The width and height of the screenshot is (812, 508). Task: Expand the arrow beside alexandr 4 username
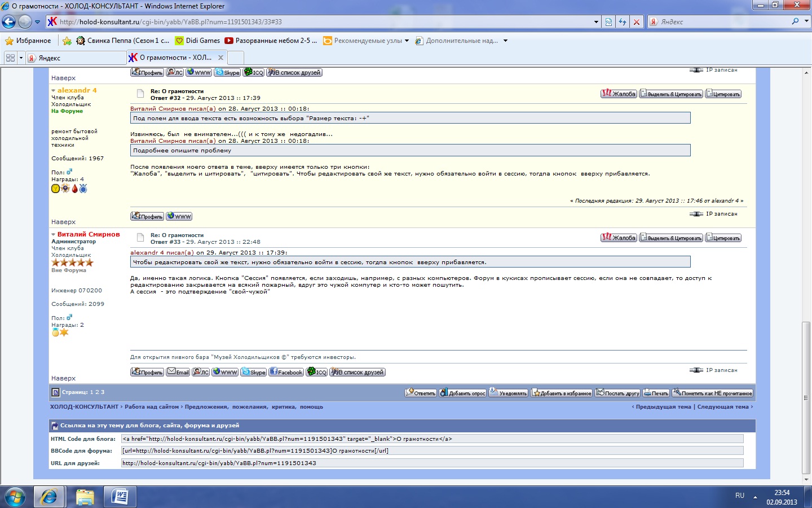(x=54, y=91)
